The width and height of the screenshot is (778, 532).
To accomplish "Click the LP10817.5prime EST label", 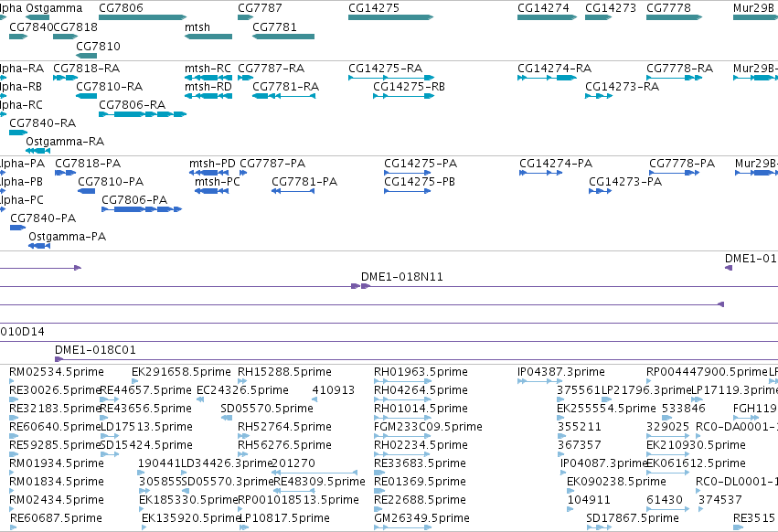I will tap(285, 518).
